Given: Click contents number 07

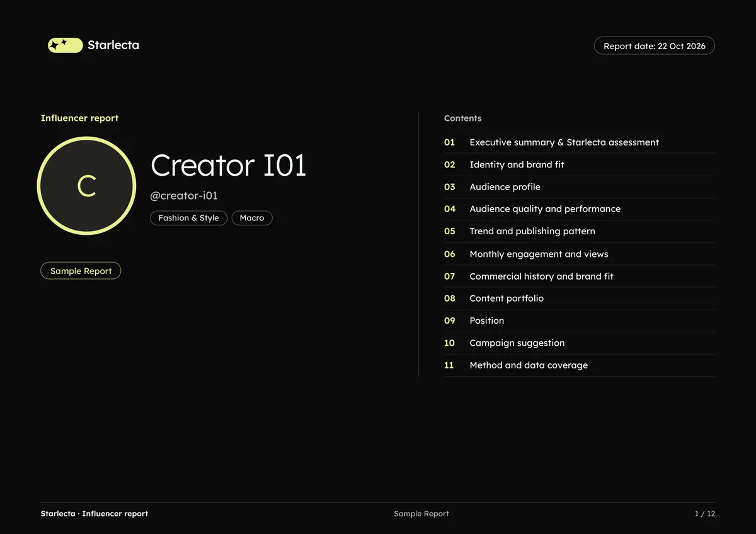Looking at the screenshot, I should (x=449, y=276).
